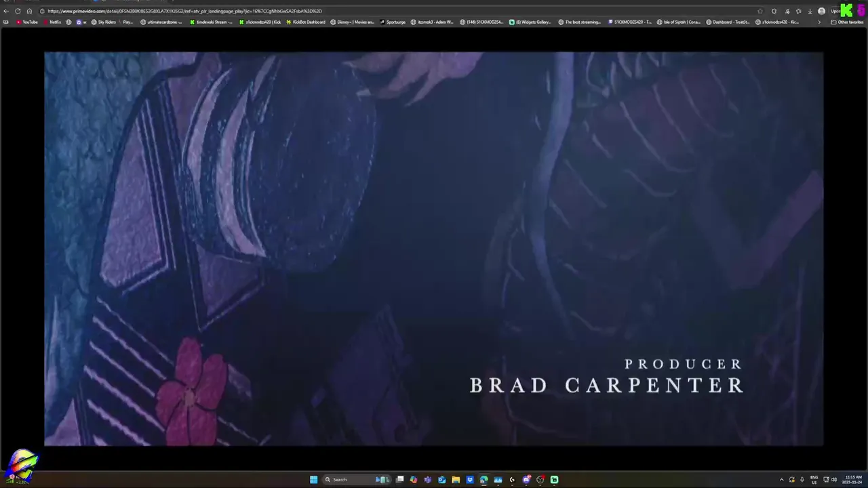Open the browser home page icon

coord(29,11)
